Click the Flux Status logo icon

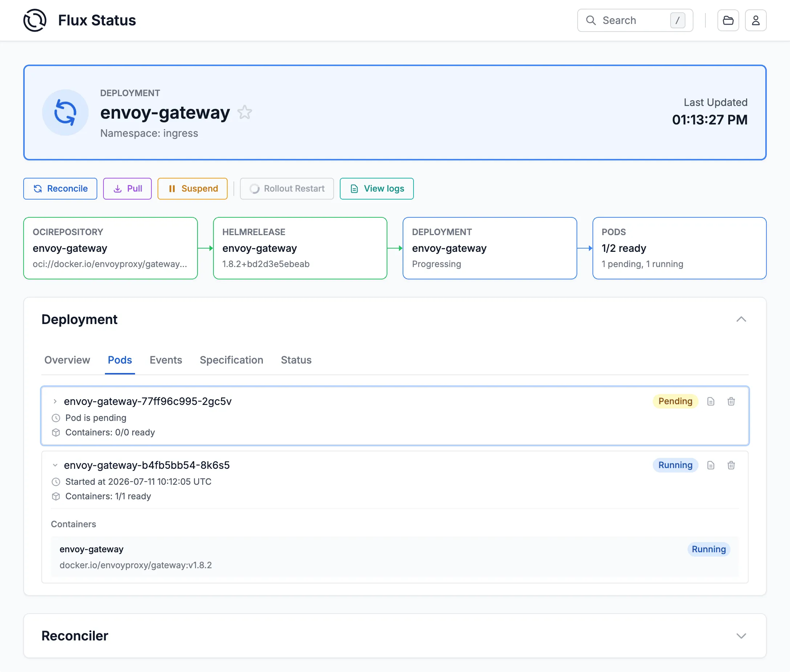(x=35, y=20)
